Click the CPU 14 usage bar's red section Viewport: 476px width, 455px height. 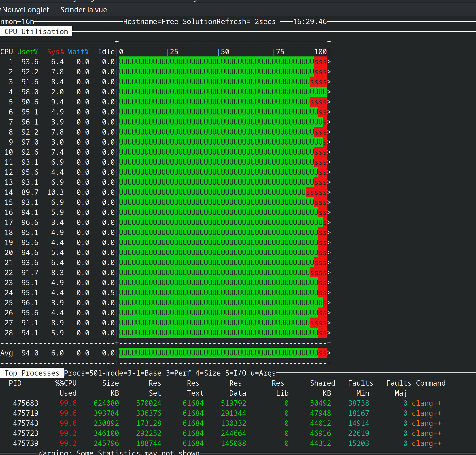click(316, 192)
